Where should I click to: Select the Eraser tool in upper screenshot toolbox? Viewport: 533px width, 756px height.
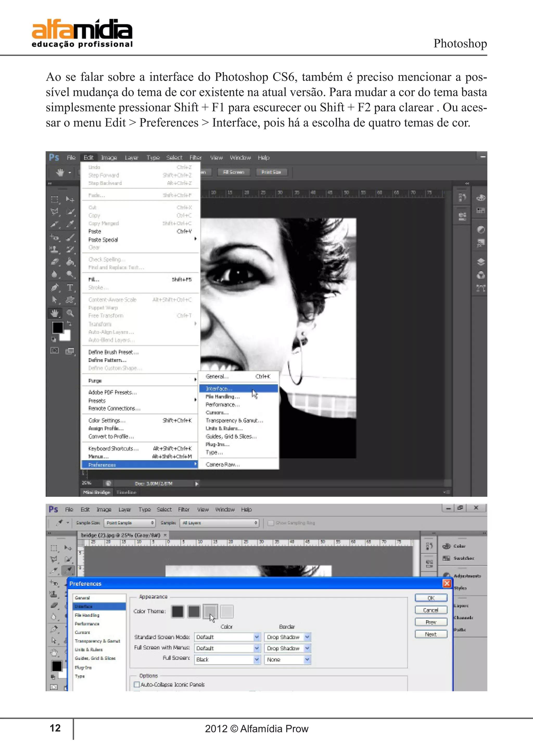(55, 262)
